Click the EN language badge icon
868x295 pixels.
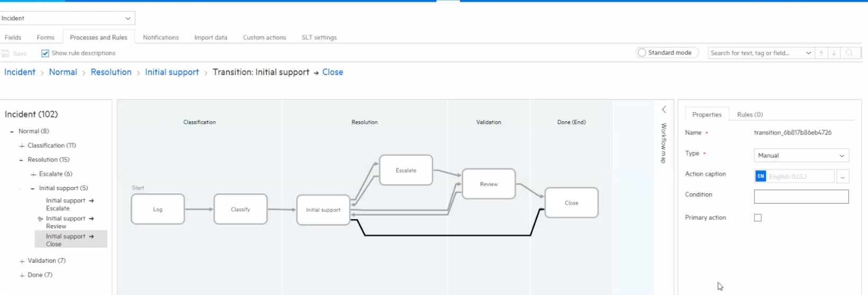[x=761, y=176]
